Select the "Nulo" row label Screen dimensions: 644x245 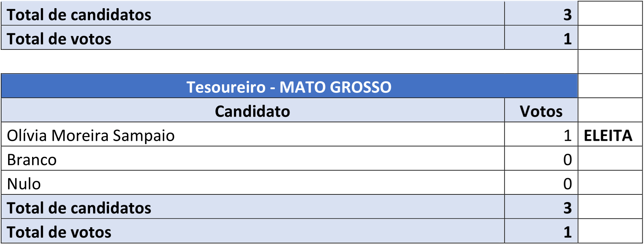click(x=24, y=184)
